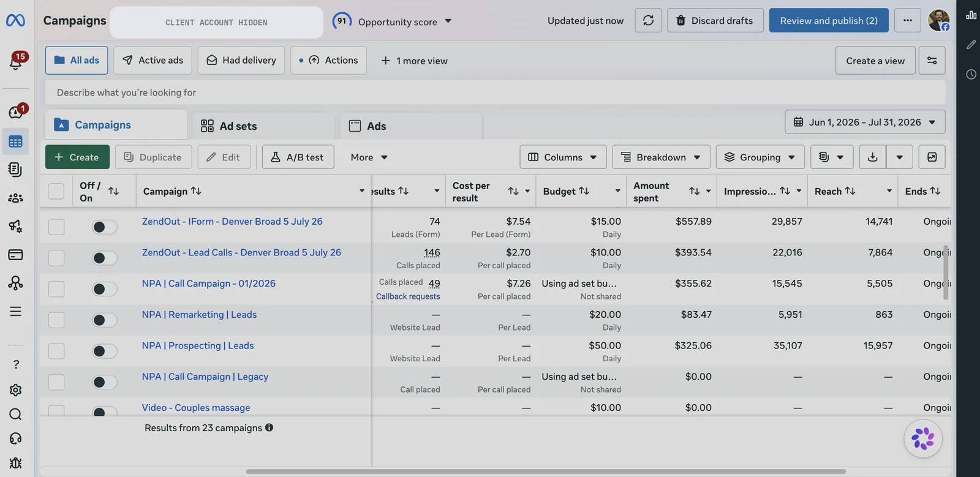Open the bug report icon

coord(16,463)
